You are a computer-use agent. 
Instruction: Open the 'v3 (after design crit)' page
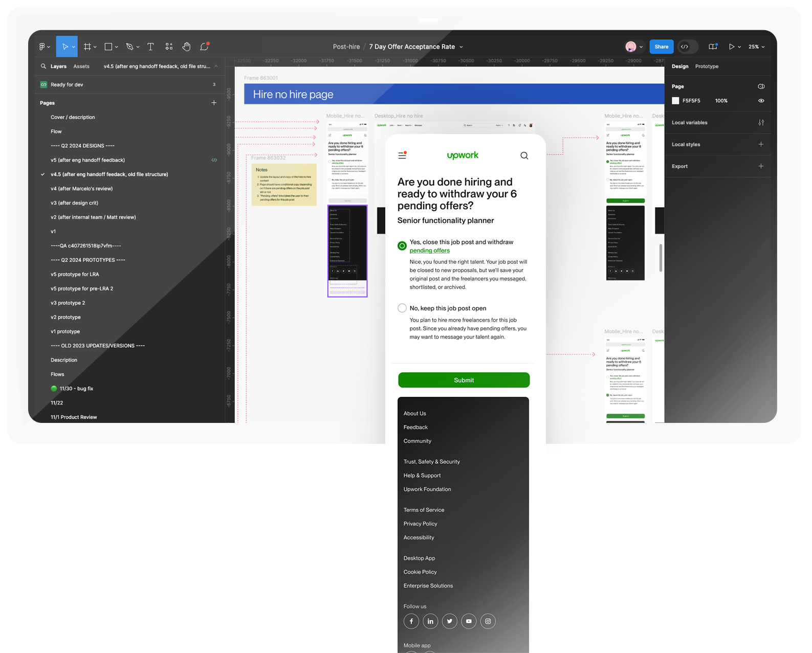click(x=74, y=203)
